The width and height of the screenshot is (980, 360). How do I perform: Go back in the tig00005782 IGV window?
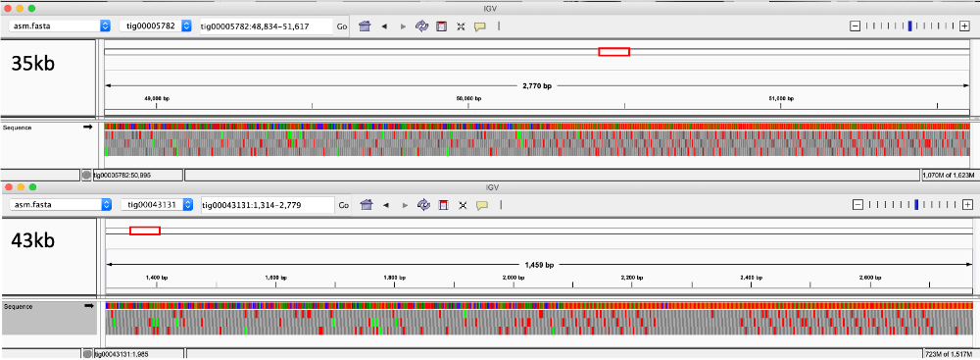point(384,26)
